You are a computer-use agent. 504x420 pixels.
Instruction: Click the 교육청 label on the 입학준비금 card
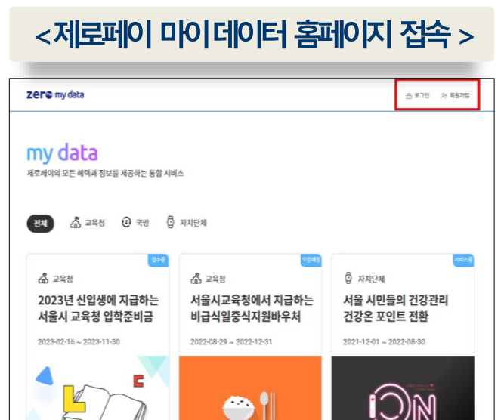pyautogui.click(x=63, y=279)
